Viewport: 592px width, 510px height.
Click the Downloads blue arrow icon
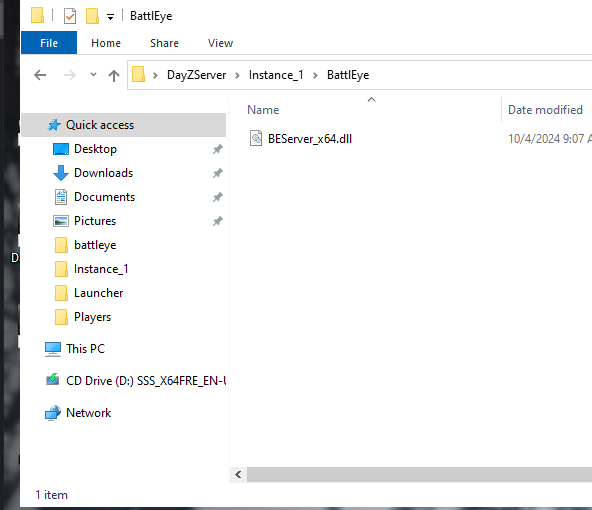pyautogui.click(x=61, y=173)
